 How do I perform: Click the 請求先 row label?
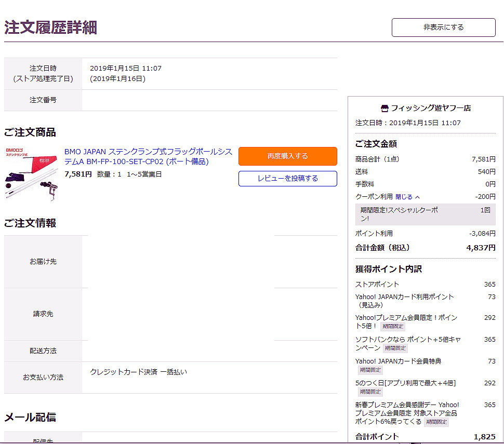coord(43,314)
